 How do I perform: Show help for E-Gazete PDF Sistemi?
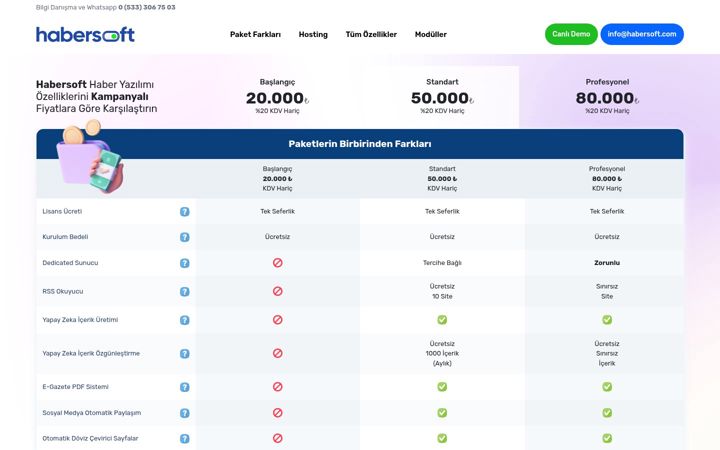tap(185, 387)
